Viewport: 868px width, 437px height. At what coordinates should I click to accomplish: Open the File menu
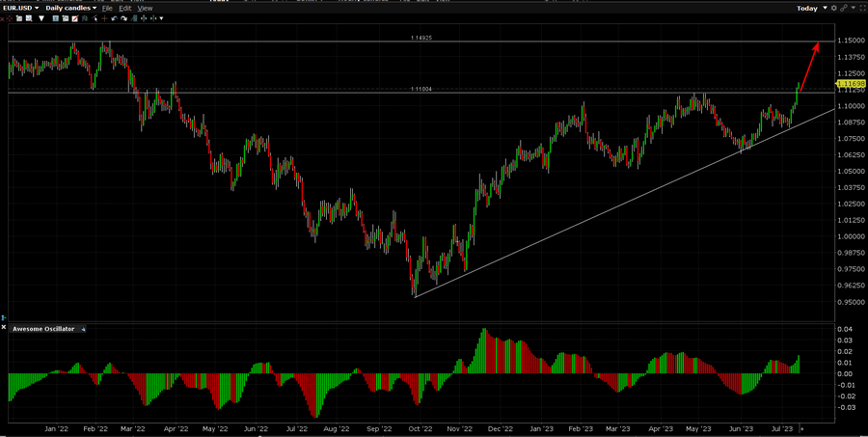coord(107,8)
